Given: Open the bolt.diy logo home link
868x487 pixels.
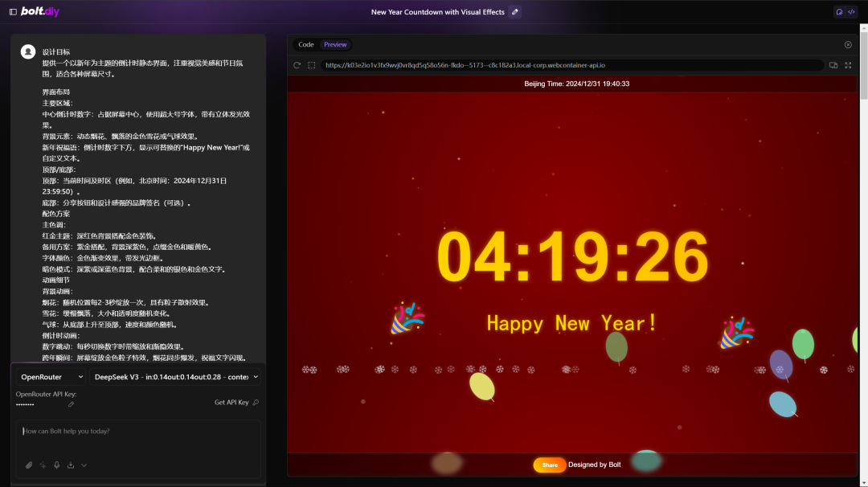Looking at the screenshot, I should (x=40, y=11).
